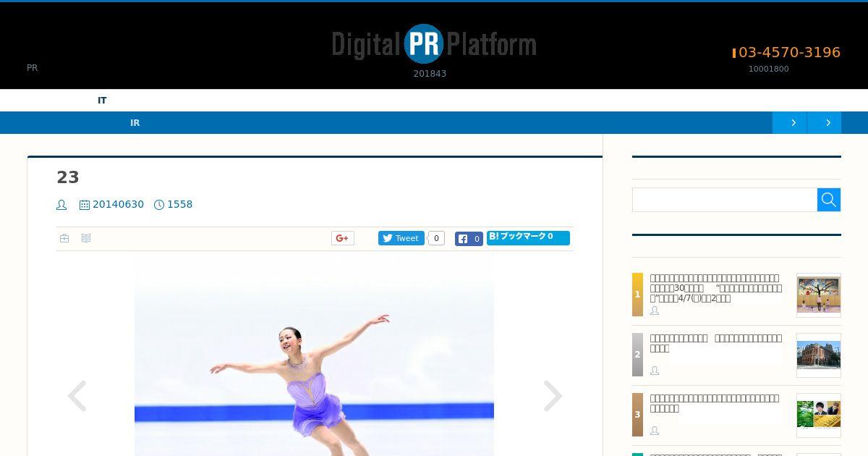The image size is (868, 456).
Task: Click the calendar icon beside 20140630
Action: click(85, 205)
